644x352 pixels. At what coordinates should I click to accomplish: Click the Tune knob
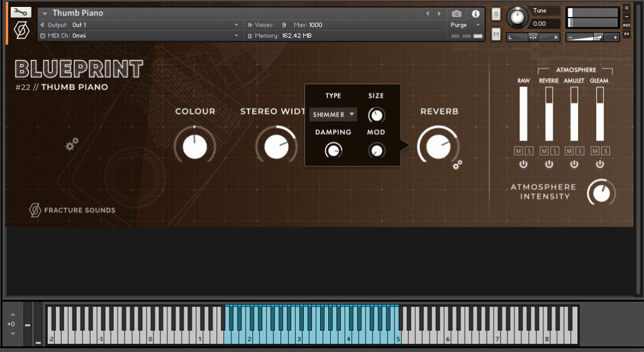[517, 17]
